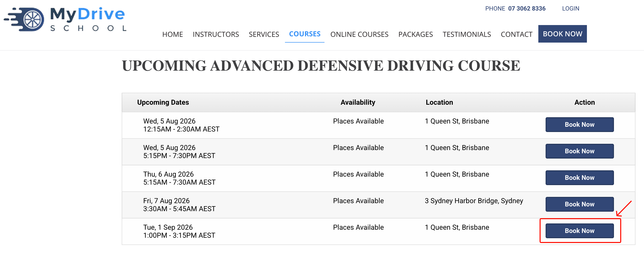Book the Fri 7 Aug Sydney course
The height and width of the screenshot is (256, 644).
[x=580, y=204]
